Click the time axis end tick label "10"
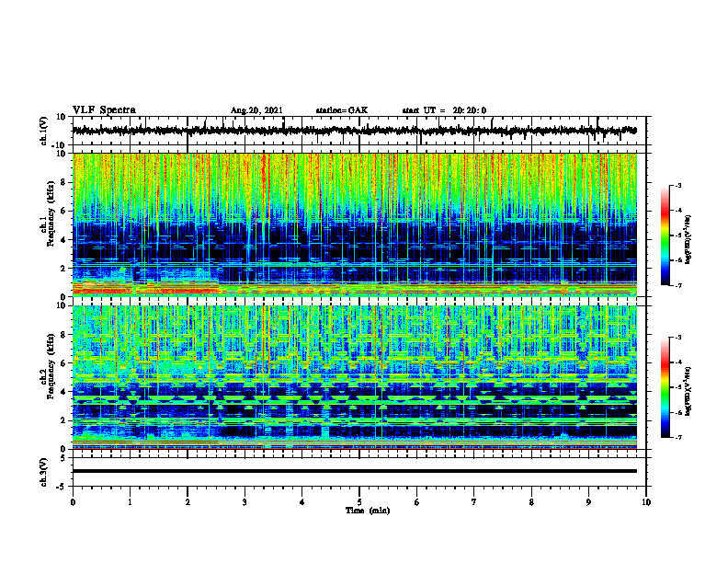This screenshot has width=728, height=563. point(646,502)
